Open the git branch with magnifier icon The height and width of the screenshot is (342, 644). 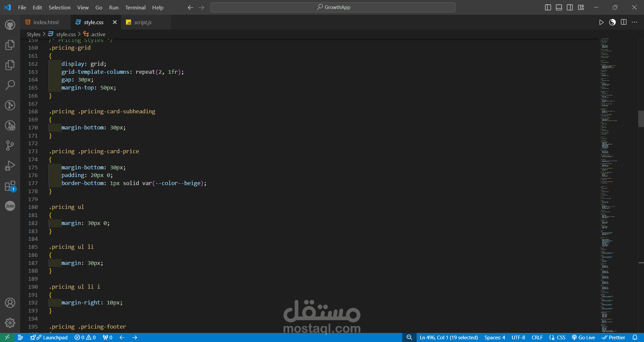click(10, 125)
